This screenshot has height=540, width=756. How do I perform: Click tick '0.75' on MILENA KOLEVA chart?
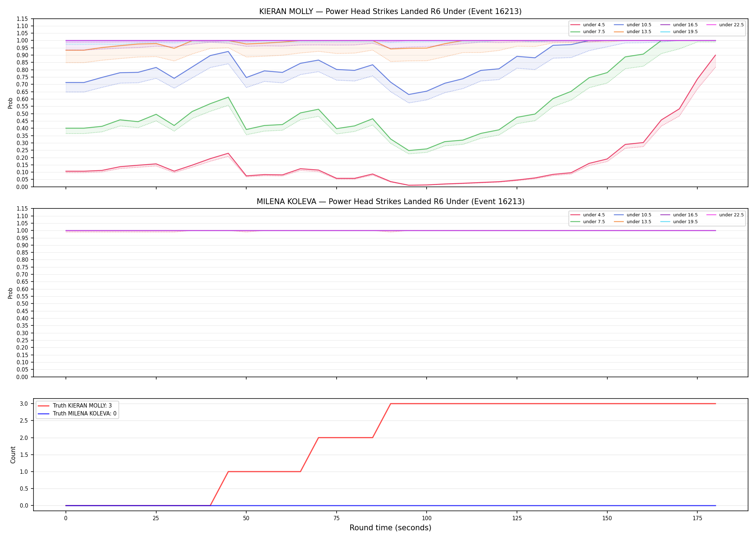click(x=22, y=267)
